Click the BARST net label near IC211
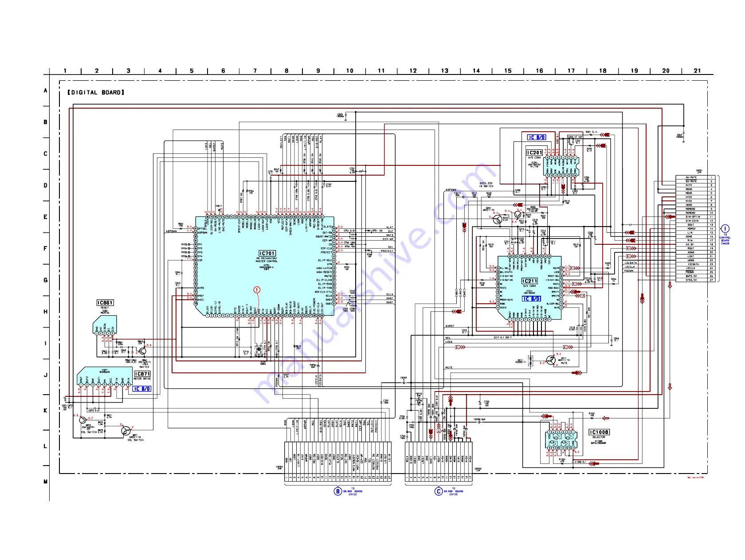Screen dimensions: 745x560 (450, 326)
